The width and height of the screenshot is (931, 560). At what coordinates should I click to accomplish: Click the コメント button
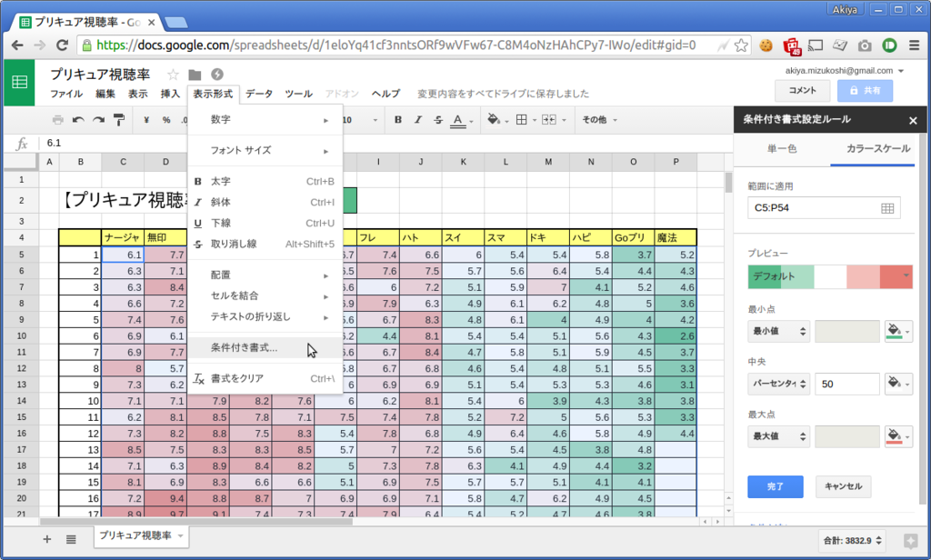click(802, 90)
